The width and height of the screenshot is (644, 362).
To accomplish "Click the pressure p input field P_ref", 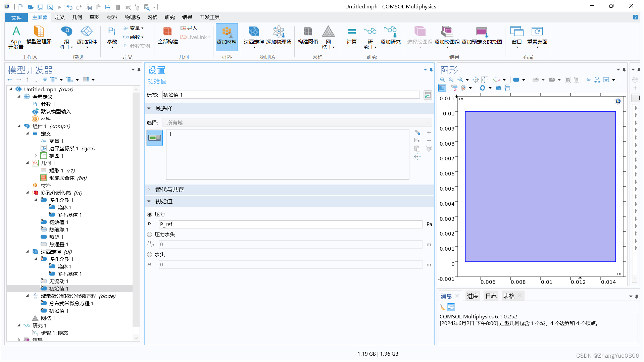I will click(290, 224).
